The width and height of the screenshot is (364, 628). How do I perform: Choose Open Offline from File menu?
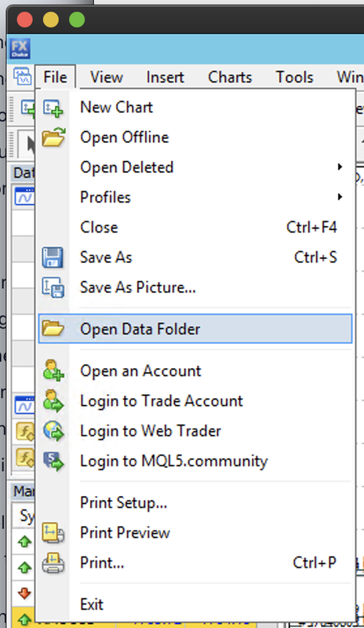(x=195, y=137)
